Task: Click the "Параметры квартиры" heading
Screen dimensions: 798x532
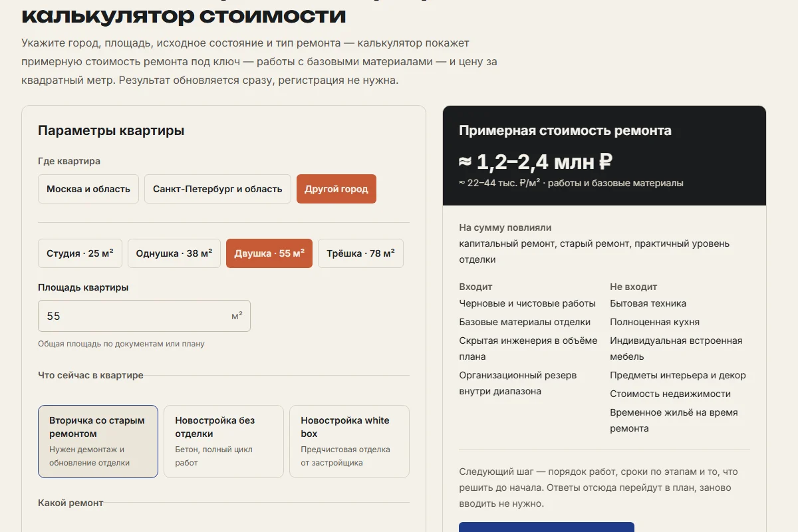Action: 111,130
